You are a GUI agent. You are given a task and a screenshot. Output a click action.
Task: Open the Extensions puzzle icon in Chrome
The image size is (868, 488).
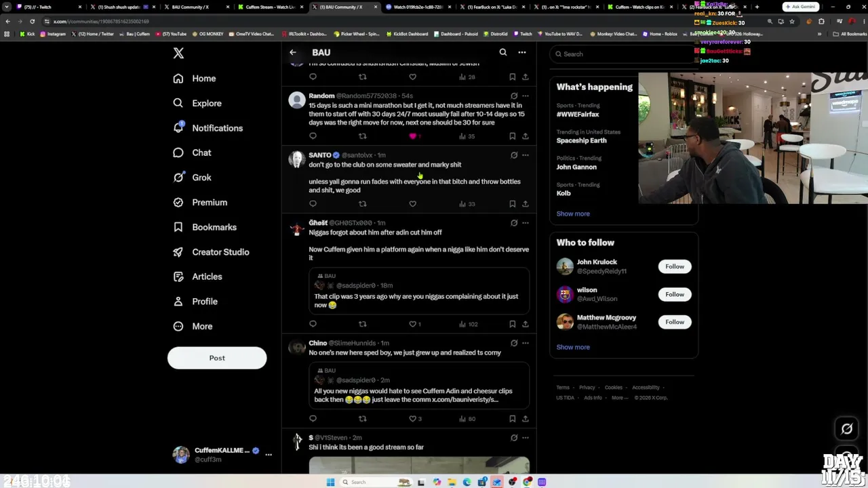[821, 22]
